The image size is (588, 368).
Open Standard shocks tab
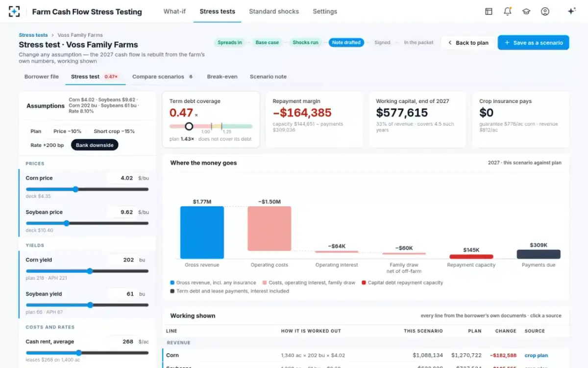pyautogui.click(x=274, y=11)
